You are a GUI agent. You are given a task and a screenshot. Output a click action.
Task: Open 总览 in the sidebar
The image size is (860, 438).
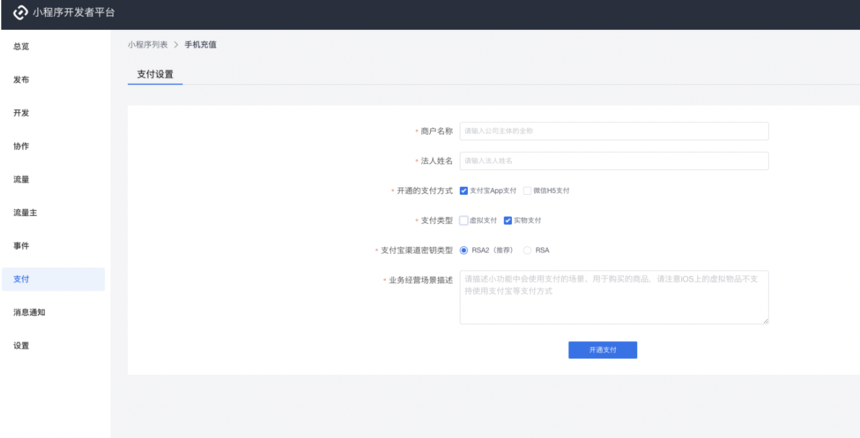pos(21,47)
